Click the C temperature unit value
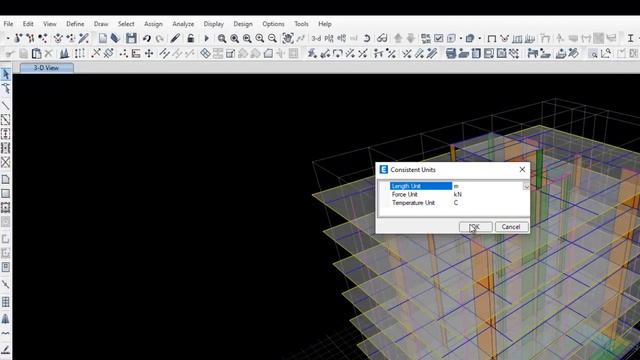This screenshot has width=640, height=360. click(456, 203)
